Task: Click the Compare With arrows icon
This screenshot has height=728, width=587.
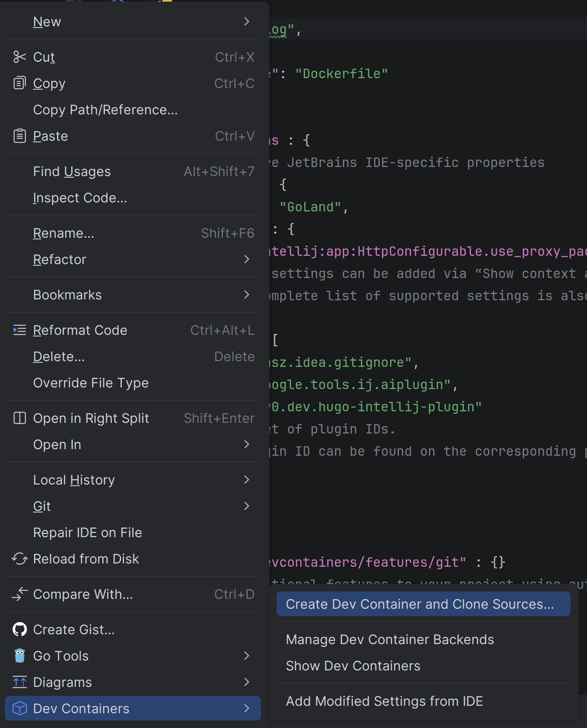Action: [x=19, y=594]
